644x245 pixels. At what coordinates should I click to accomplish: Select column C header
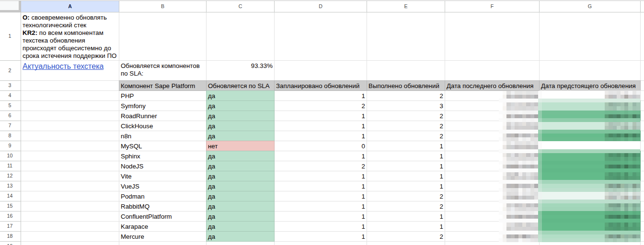[240, 6]
